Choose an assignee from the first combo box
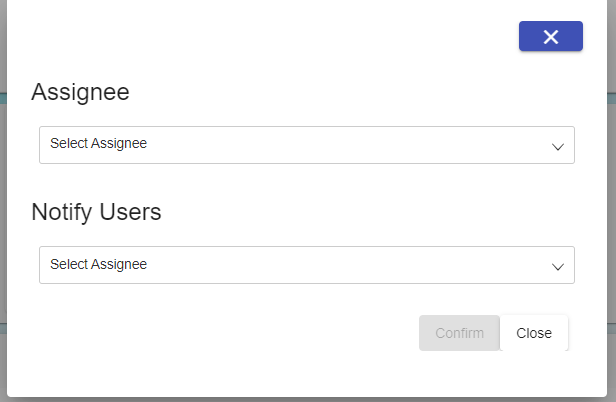Screen dimensions: 616x402 [x=306, y=144]
